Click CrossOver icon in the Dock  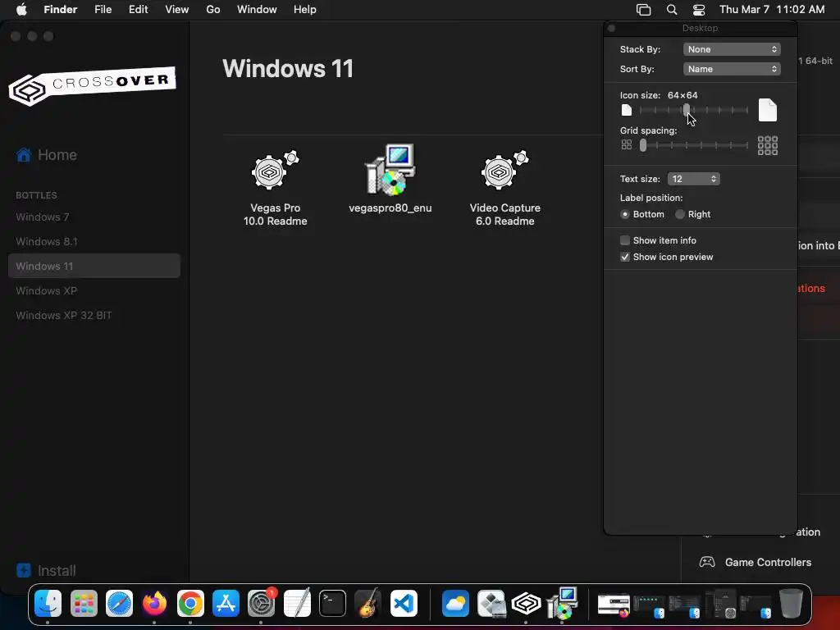coord(526,604)
